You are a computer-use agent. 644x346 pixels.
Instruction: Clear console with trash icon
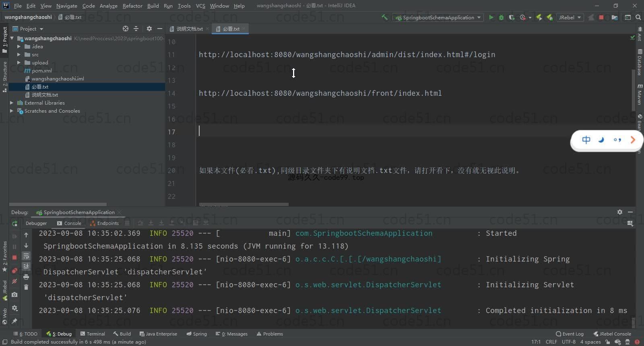point(26,287)
